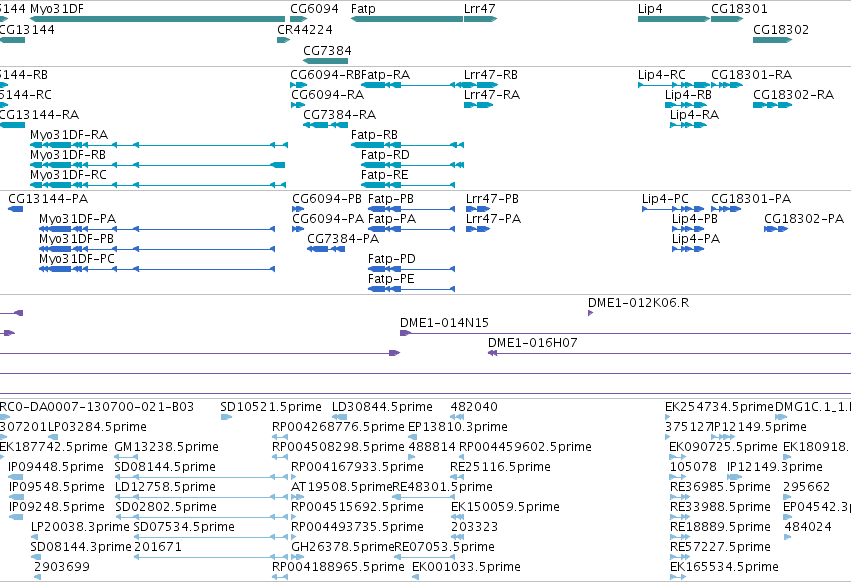The image size is (851, 582).
Task: Select the Lip4-PA protein label
Action: pos(696,239)
